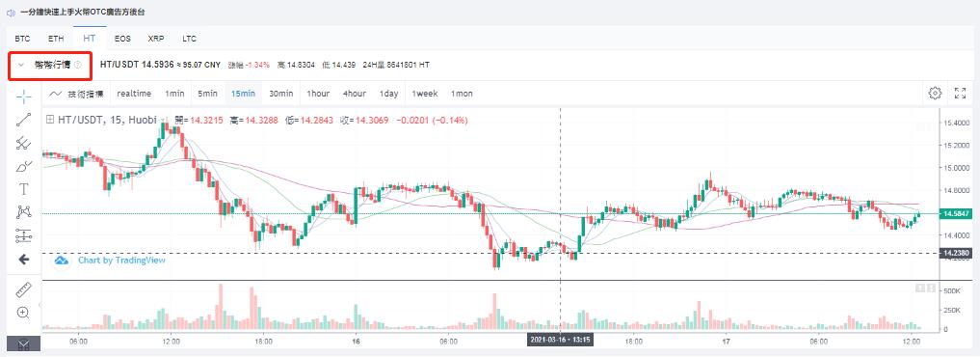The height and width of the screenshot is (357, 980).
Task: Select the pattern drawing tool
Action: [24, 212]
